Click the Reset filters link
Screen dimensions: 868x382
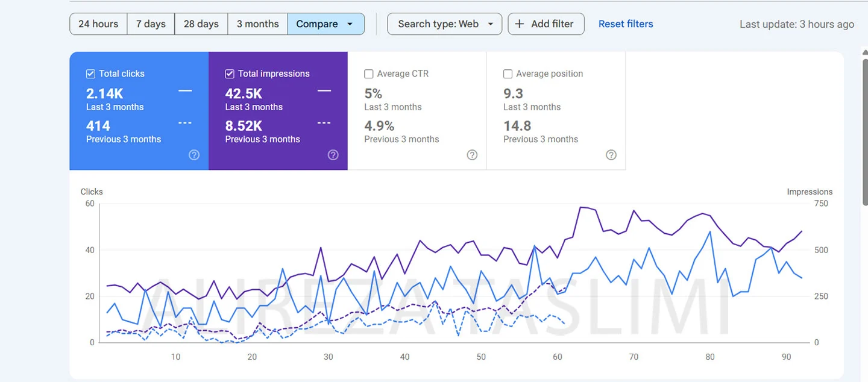[626, 24]
